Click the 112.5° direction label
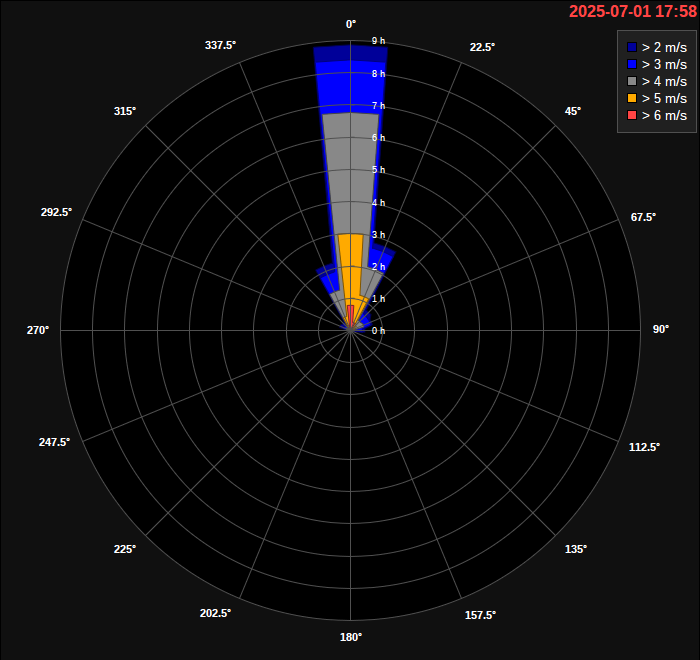700x660 pixels. (x=644, y=447)
